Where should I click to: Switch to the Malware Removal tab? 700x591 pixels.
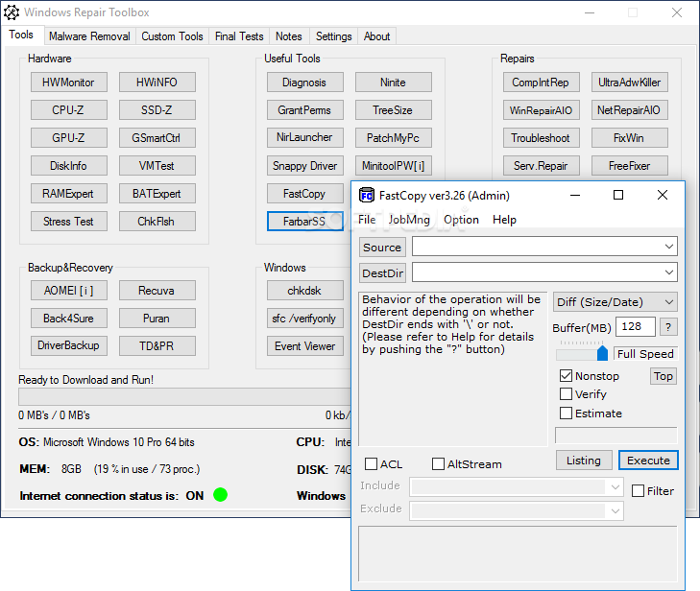click(x=89, y=36)
